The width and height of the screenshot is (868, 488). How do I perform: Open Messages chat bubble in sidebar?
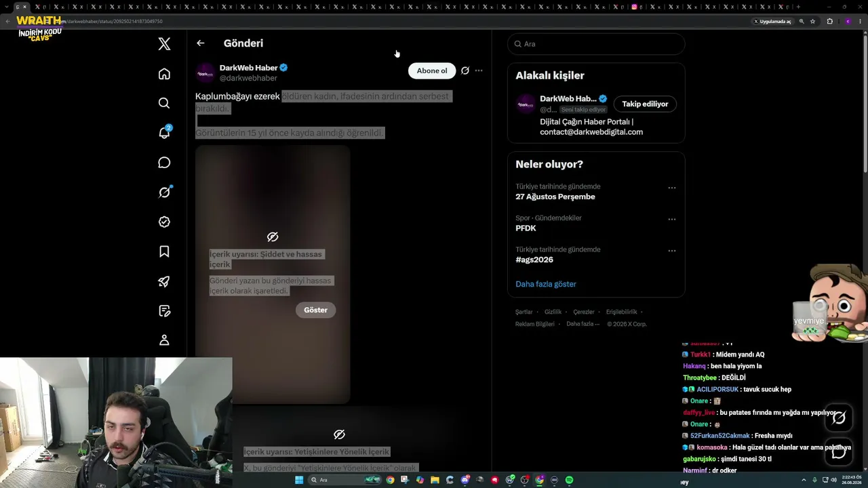164,163
